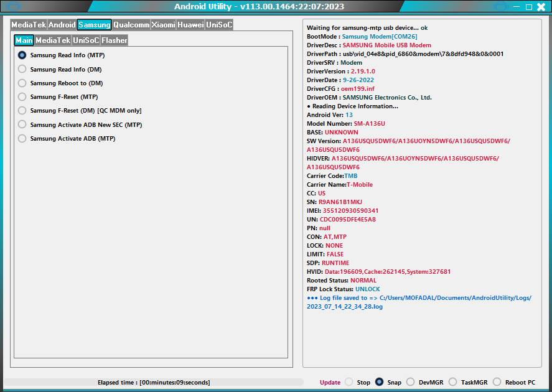The image size is (552, 392).
Task: Click Carrier Code 'TMB'
Action: pos(350,175)
